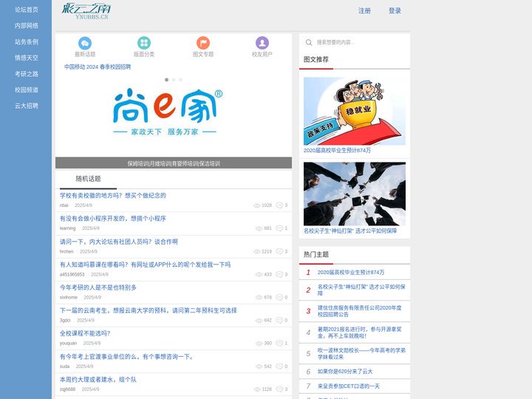This screenshot has width=532, height=399.
Task: Open hot topic 6 如果你是620分来了云大
Action: pyautogui.click(x=345, y=372)
